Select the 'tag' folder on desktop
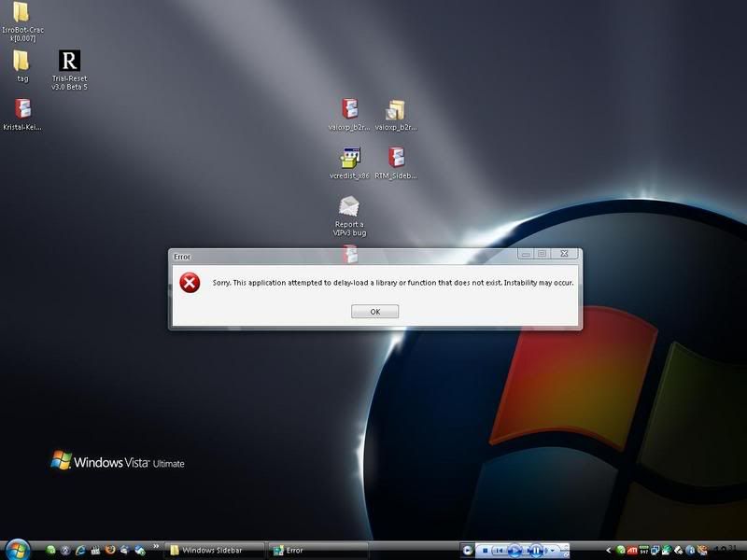This screenshot has width=747, height=560. point(21,62)
